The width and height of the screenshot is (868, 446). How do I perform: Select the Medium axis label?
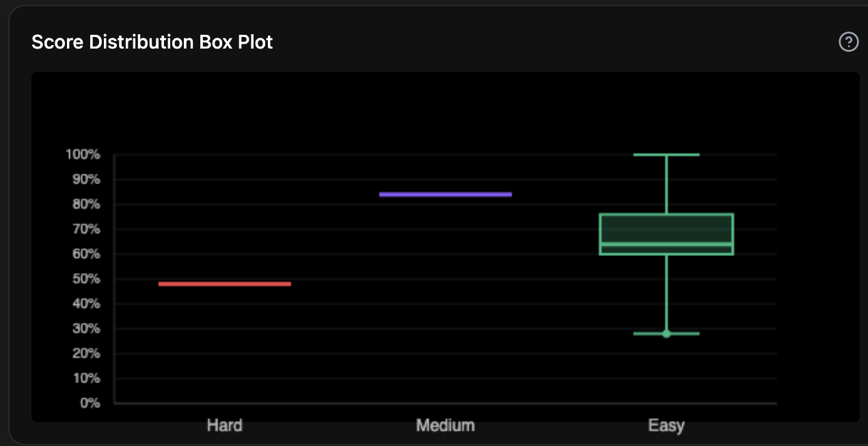445,425
